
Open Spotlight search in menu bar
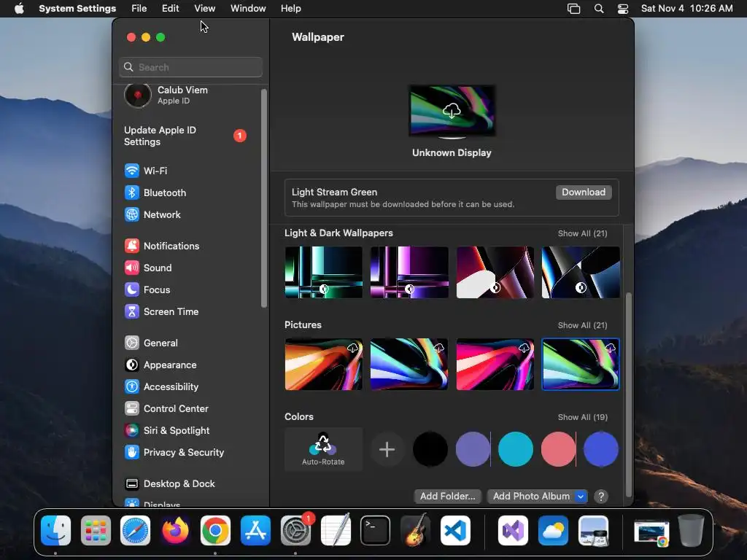599,9
